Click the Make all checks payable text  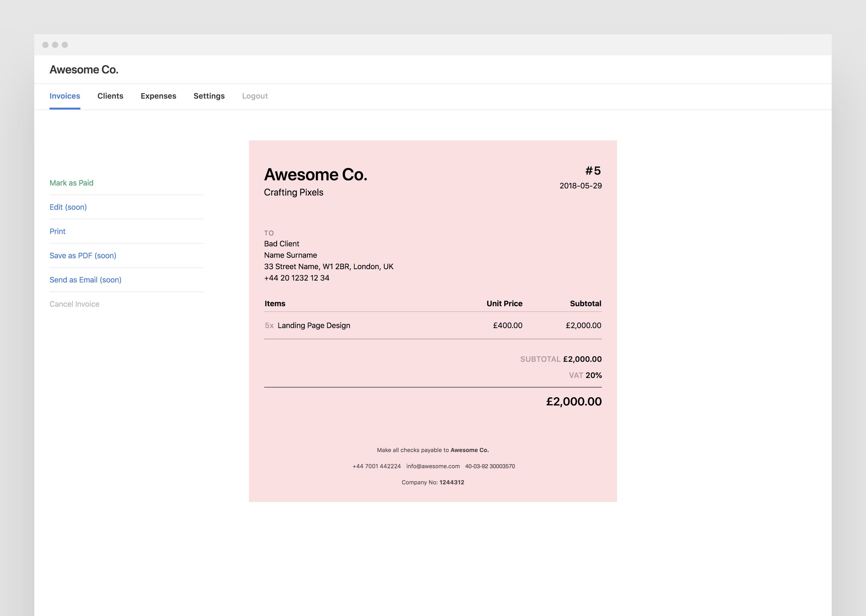point(433,450)
